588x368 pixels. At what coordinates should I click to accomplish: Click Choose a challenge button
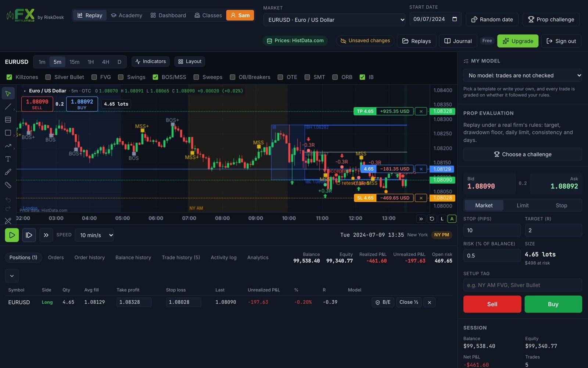[x=523, y=154]
